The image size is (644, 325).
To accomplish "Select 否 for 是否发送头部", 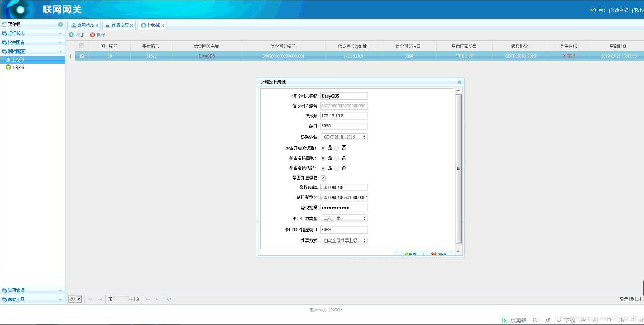I will tap(337, 168).
